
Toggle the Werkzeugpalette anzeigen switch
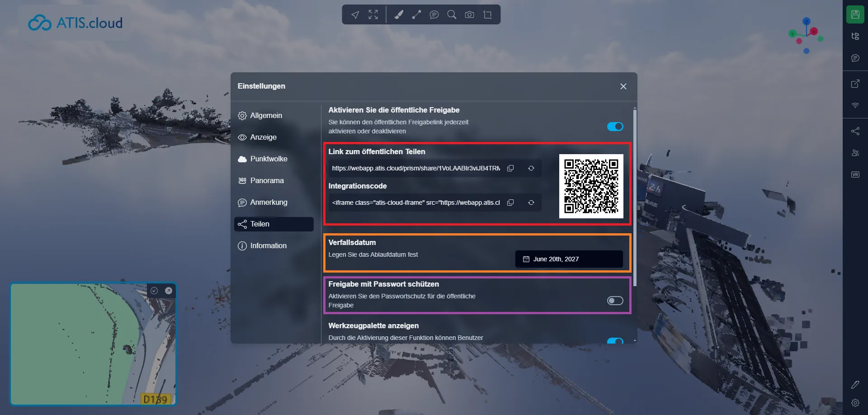point(615,341)
